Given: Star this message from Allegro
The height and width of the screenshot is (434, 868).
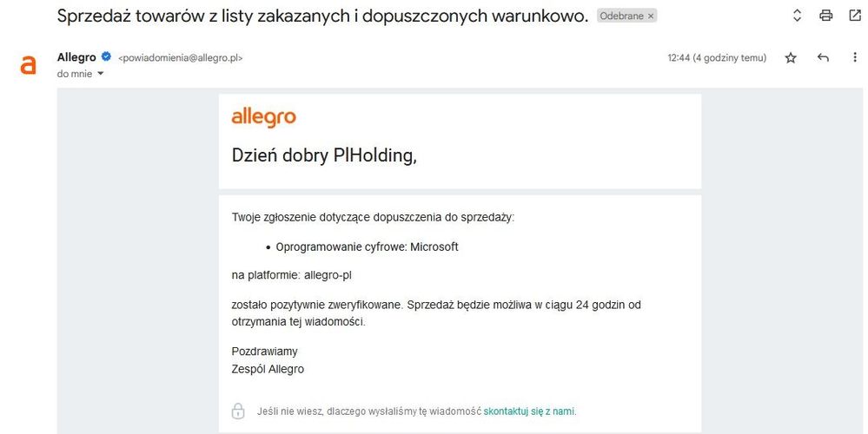Looking at the screenshot, I should tap(791, 58).
